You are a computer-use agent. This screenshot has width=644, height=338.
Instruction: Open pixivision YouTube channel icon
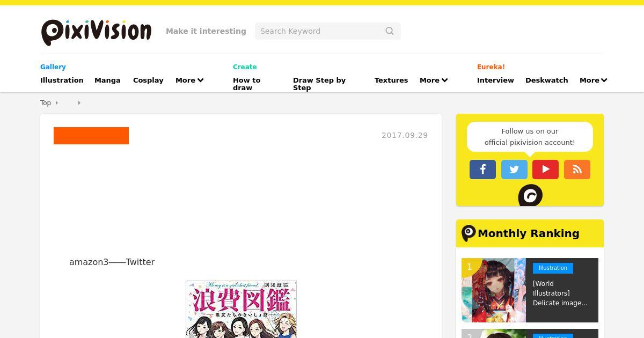click(545, 170)
